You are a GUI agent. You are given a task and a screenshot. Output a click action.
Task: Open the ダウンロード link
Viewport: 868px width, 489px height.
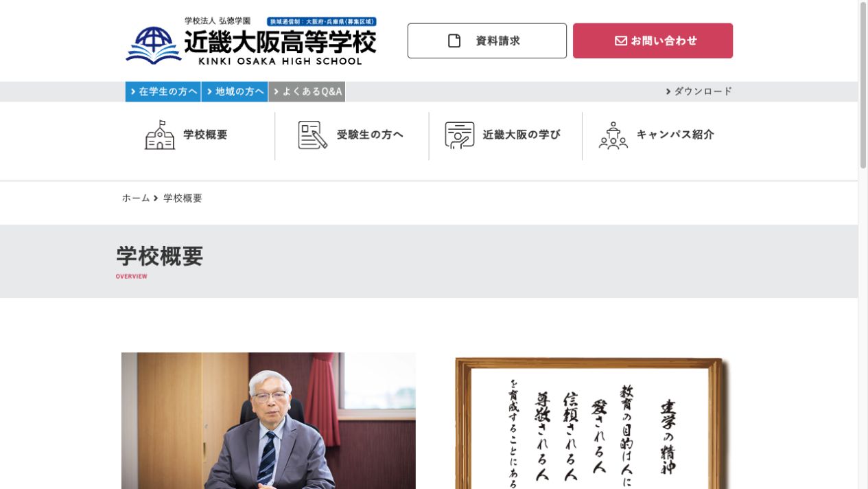point(699,91)
